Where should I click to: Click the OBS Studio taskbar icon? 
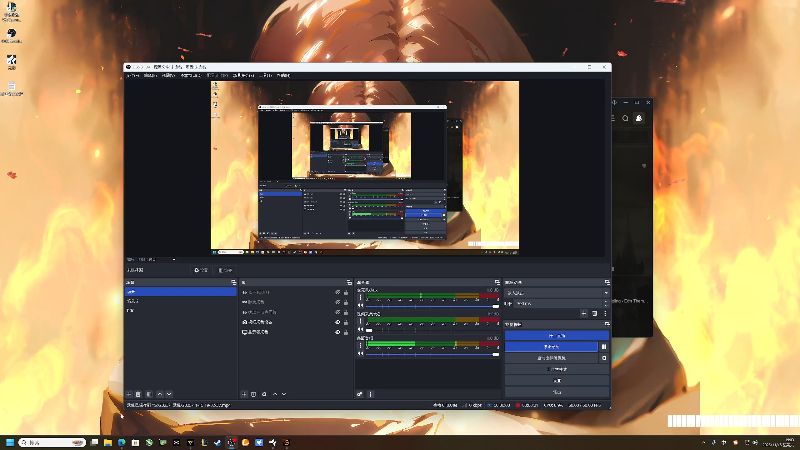(231, 442)
